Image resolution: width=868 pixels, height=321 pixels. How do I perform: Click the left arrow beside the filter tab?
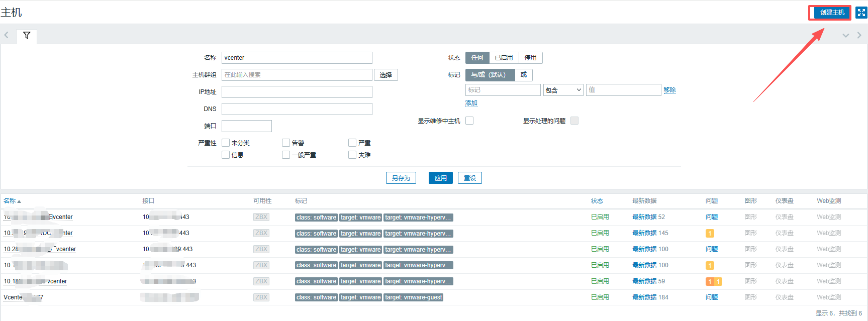click(7, 35)
